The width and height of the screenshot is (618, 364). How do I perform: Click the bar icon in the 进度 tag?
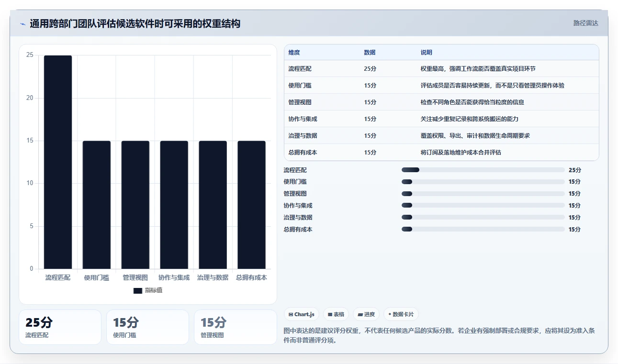point(360,314)
